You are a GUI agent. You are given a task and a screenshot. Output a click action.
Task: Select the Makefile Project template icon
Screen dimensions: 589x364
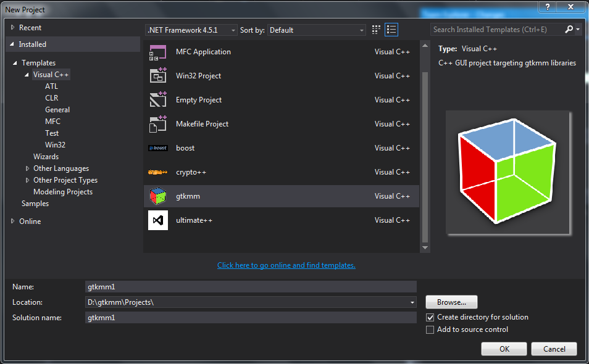point(158,124)
